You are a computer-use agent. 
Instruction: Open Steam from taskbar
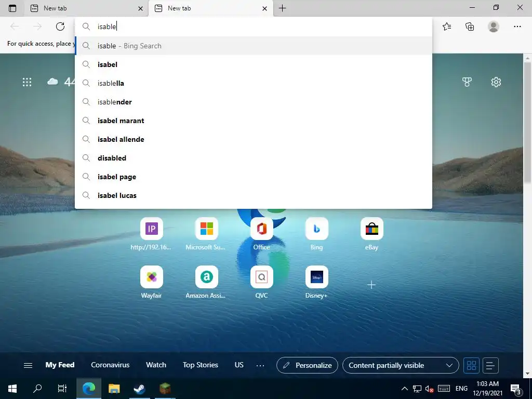coord(139,389)
